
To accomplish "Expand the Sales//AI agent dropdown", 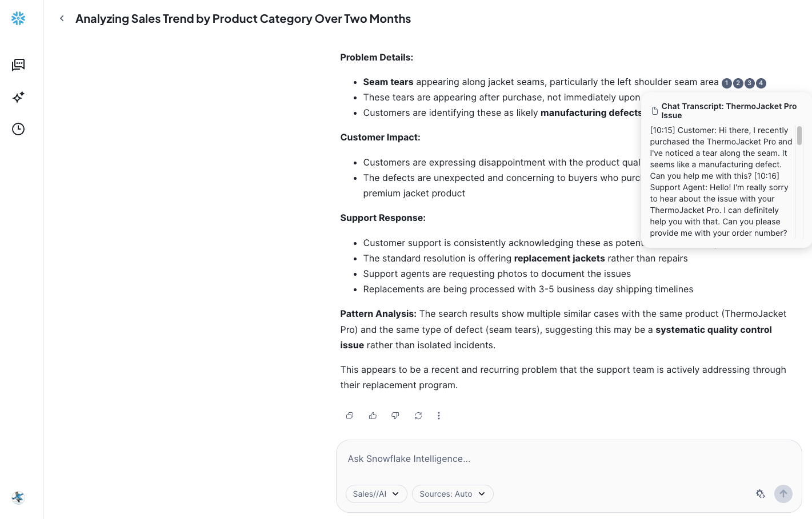I will (x=376, y=494).
